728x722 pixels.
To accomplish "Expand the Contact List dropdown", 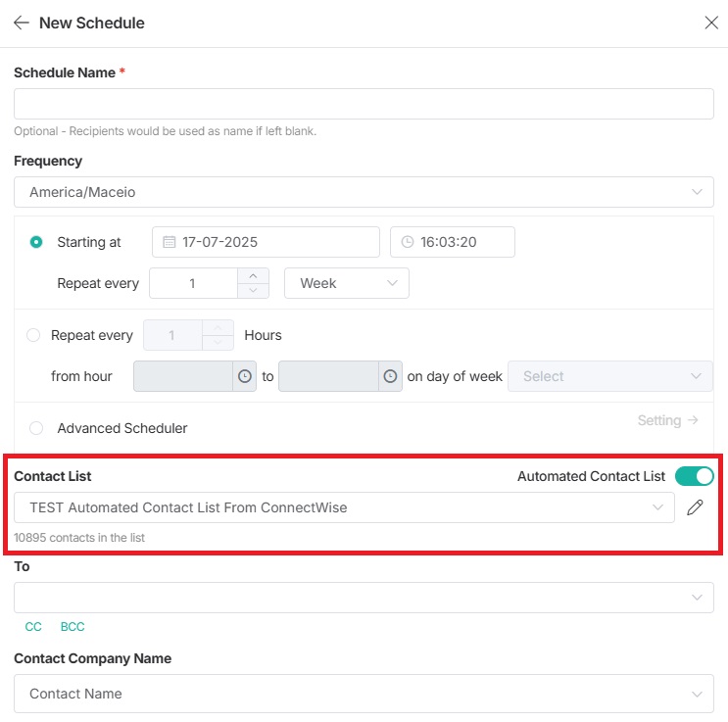I will coord(344,507).
